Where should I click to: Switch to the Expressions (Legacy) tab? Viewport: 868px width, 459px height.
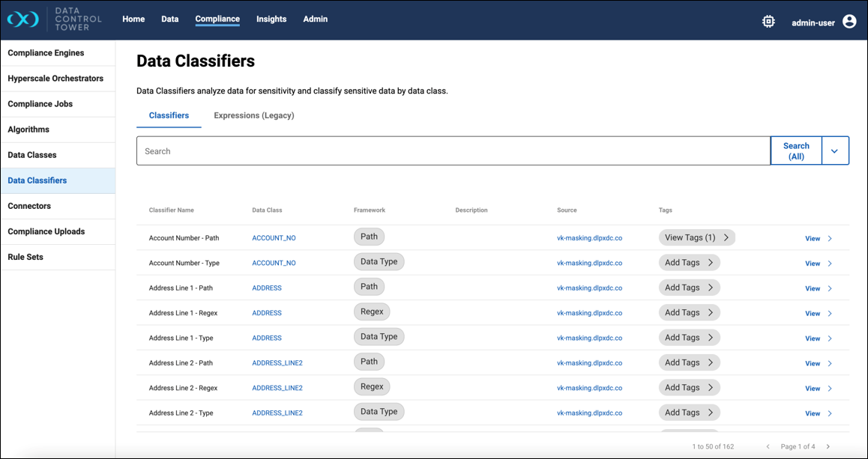point(253,115)
